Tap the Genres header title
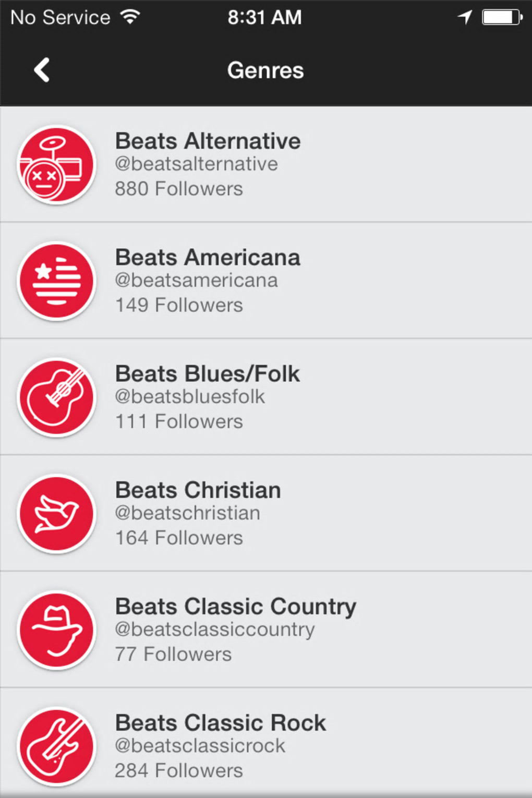 click(265, 70)
